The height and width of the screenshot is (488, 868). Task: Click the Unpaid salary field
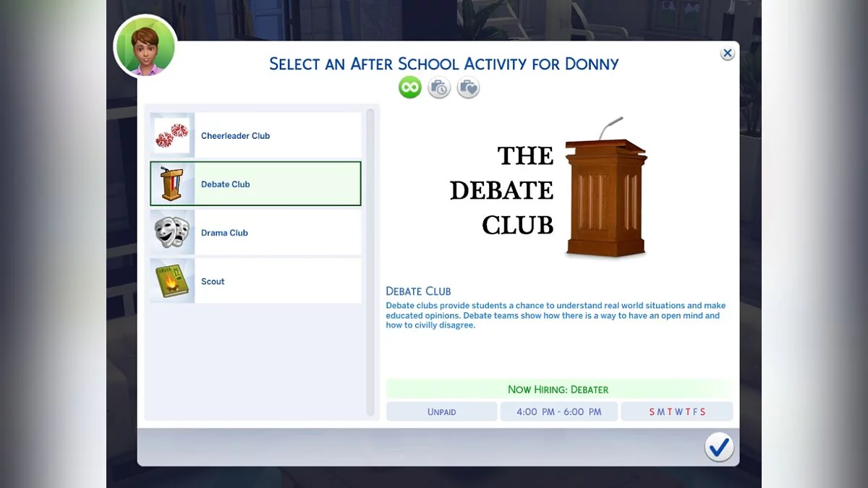[x=442, y=411]
